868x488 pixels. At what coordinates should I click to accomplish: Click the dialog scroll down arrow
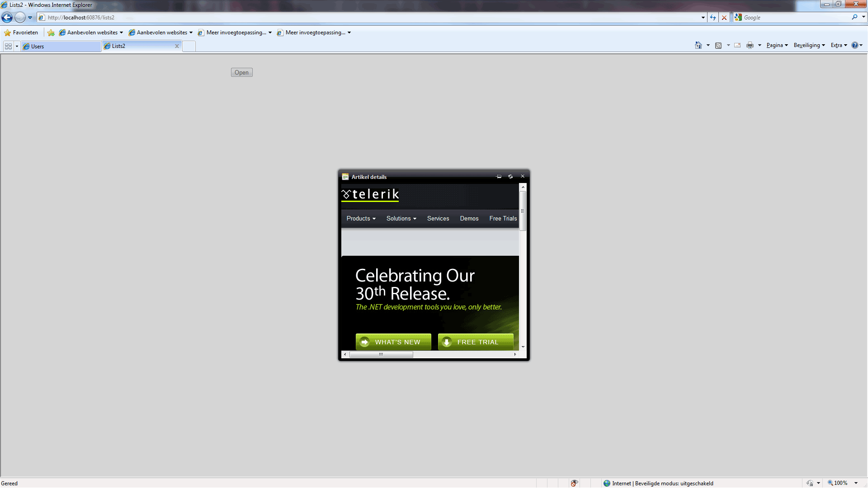point(523,347)
